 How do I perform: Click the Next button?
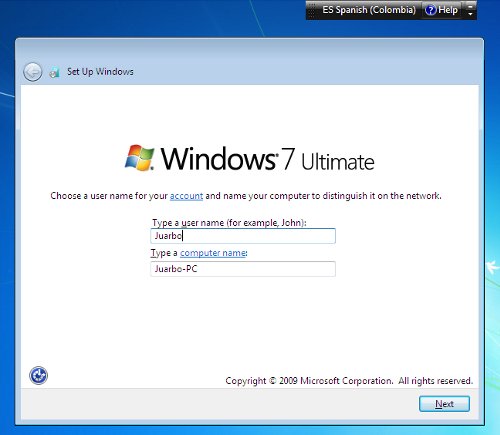tap(444, 404)
